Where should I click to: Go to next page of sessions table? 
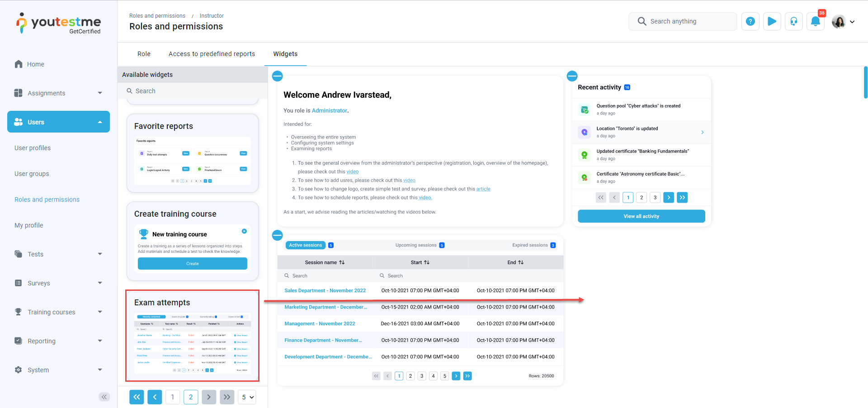coord(456,376)
